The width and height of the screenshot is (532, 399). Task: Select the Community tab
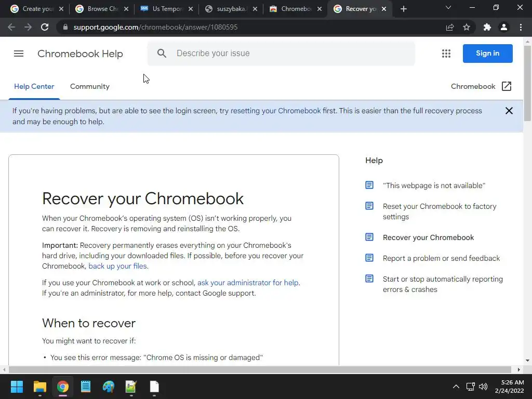(x=89, y=87)
